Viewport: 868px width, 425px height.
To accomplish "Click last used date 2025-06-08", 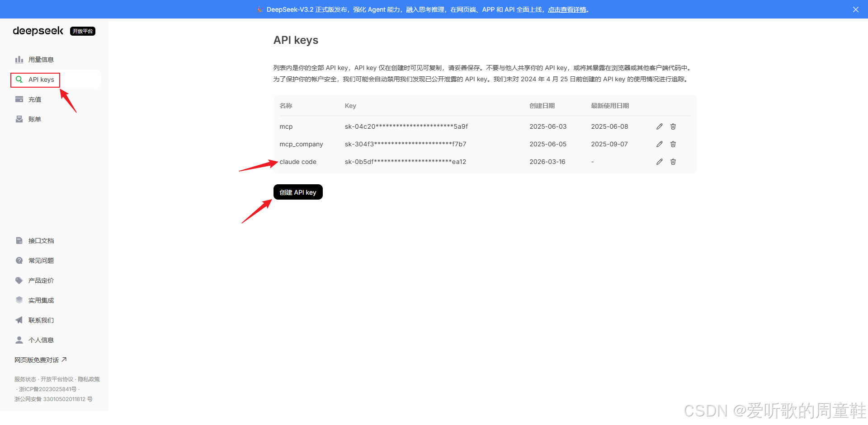I will click(x=609, y=126).
